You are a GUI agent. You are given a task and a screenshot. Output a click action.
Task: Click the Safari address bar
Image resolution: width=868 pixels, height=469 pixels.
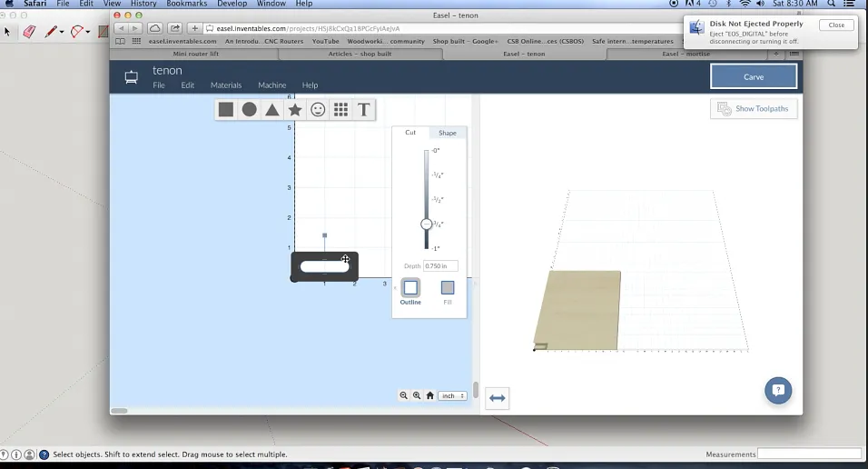[443, 28]
